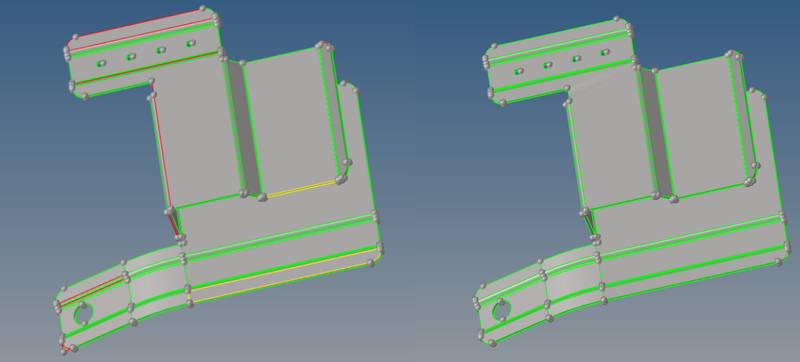
Task: Click the rightmost slot hole in left model's upper flange
Action: [191, 44]
